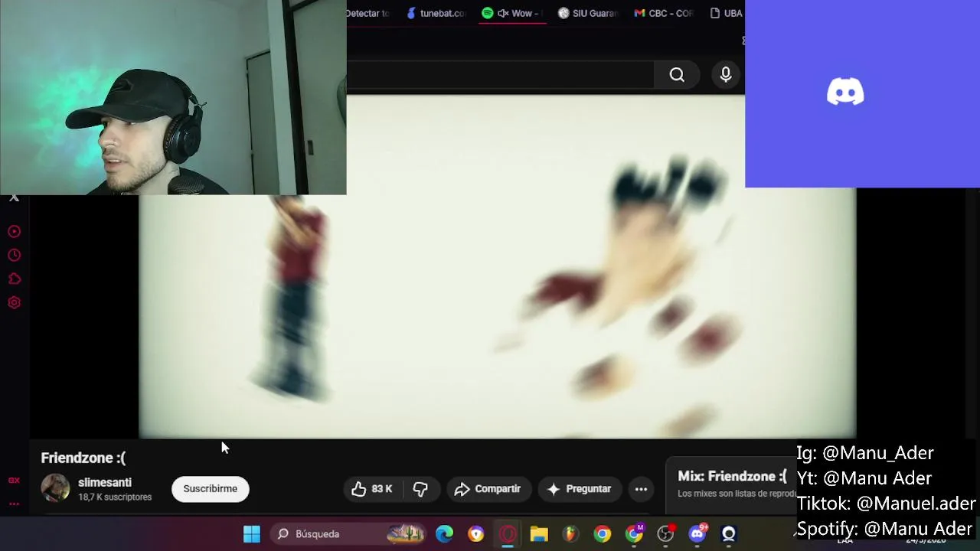The image size is (980, 551).
Task: Unmute the Wow tab speaker icon
Action: tap(503, 13)
